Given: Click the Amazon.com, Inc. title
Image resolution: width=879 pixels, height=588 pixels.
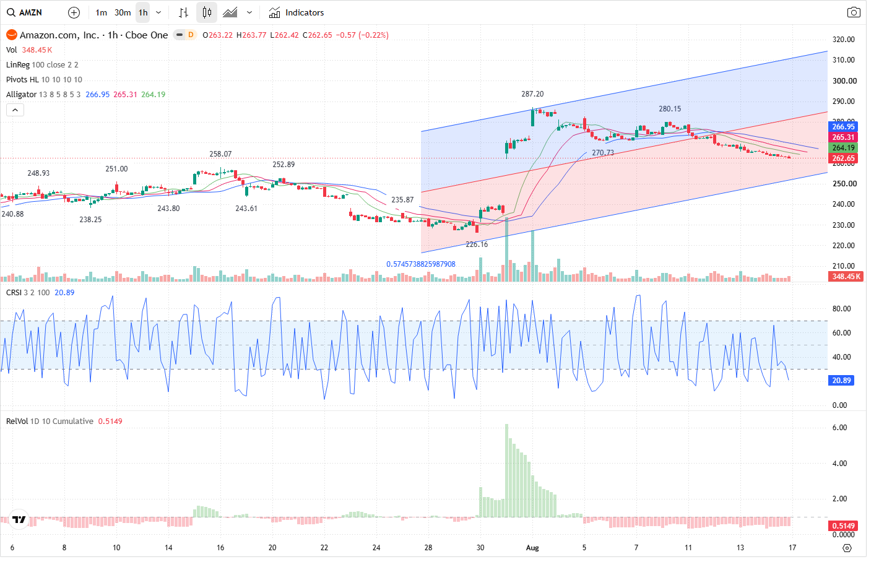Looking at the screenshot, I should (59, 35).
